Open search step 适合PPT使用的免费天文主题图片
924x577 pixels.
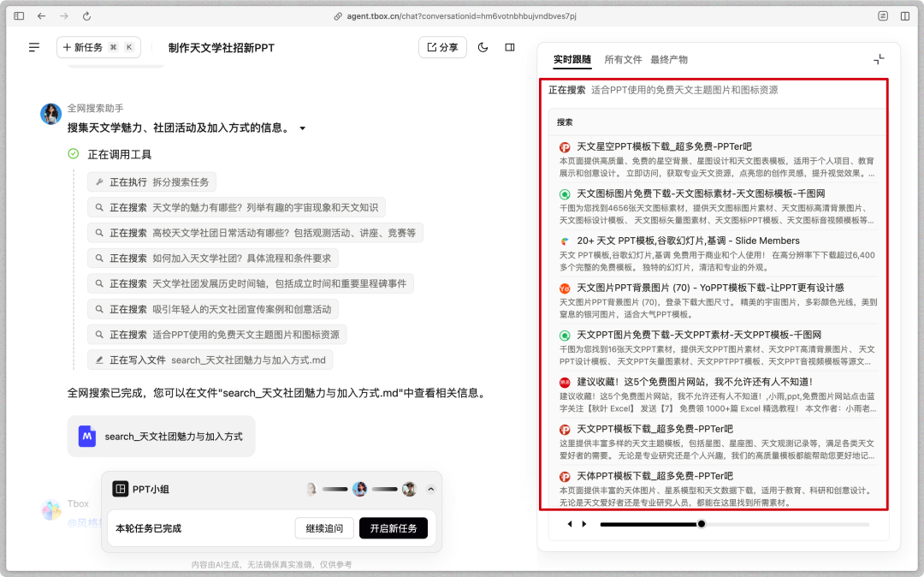pos(216,334)
